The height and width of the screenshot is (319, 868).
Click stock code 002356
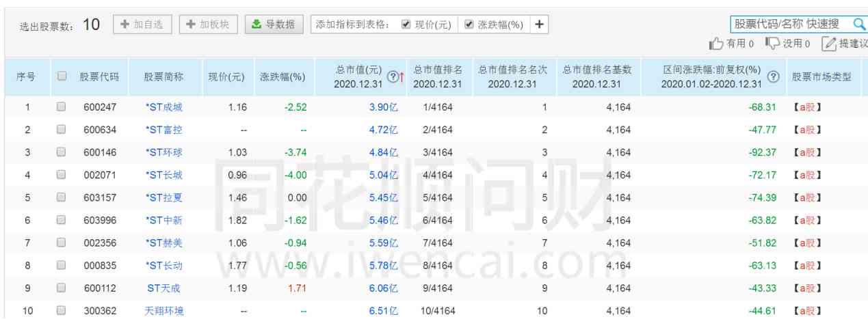tap(99, 242)
